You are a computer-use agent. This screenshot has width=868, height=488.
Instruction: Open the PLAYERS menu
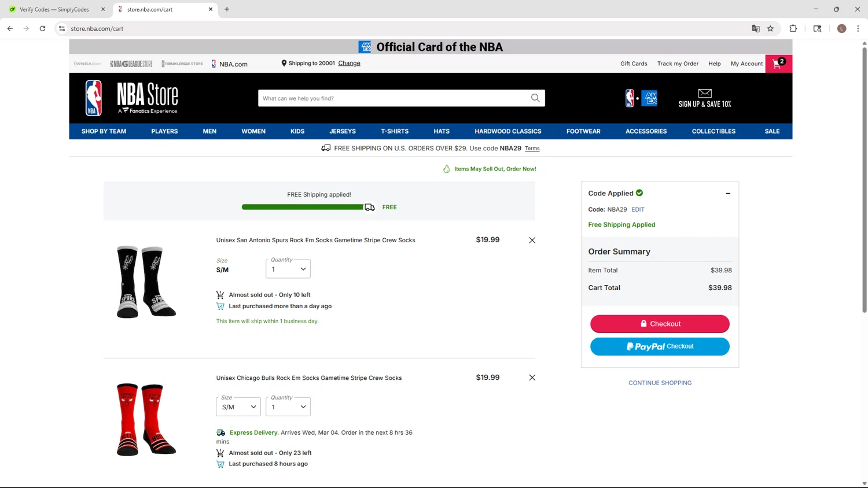click(164, 131)
